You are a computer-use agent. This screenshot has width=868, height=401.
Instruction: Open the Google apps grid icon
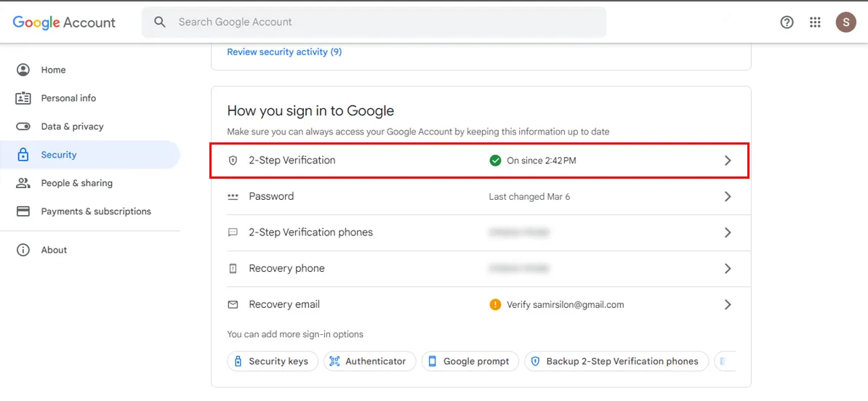pyautogui.click(x=815, y=23)
